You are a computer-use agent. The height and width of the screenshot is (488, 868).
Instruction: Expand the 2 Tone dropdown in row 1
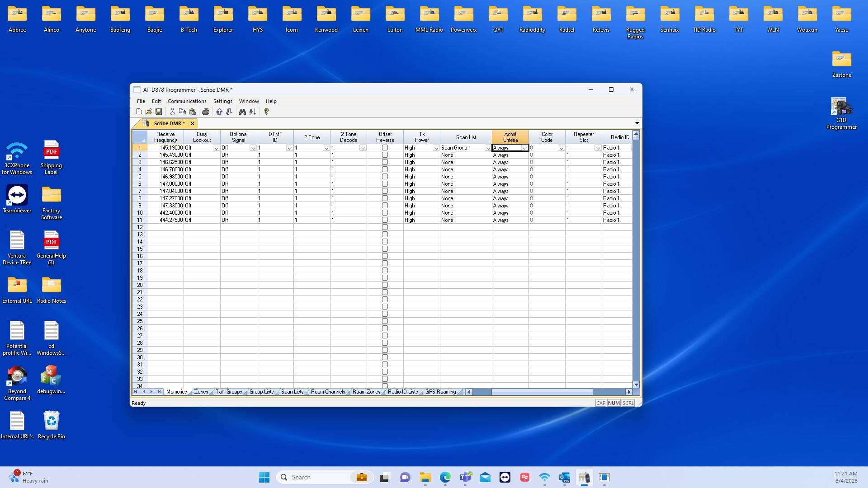click(326, 148)
